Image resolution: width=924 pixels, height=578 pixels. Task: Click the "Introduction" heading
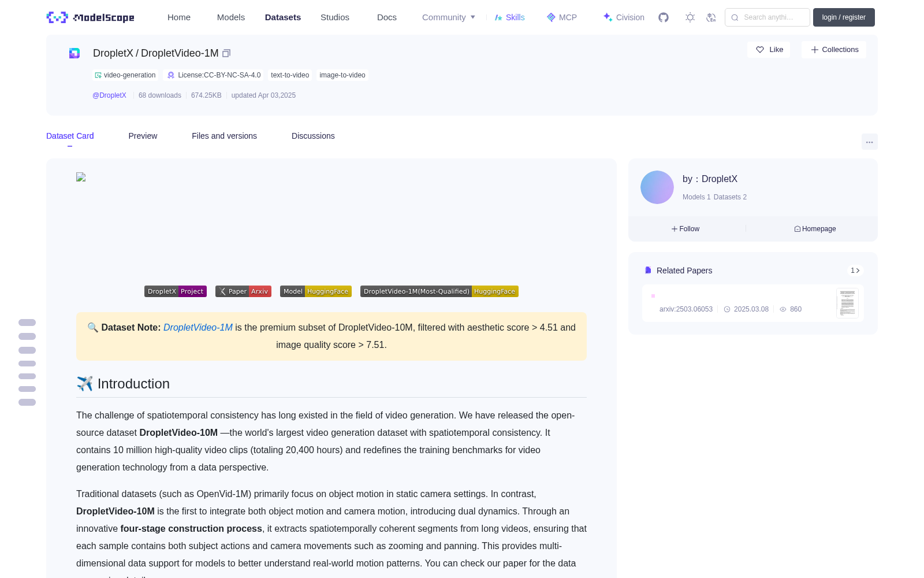(x=133, y=384)
